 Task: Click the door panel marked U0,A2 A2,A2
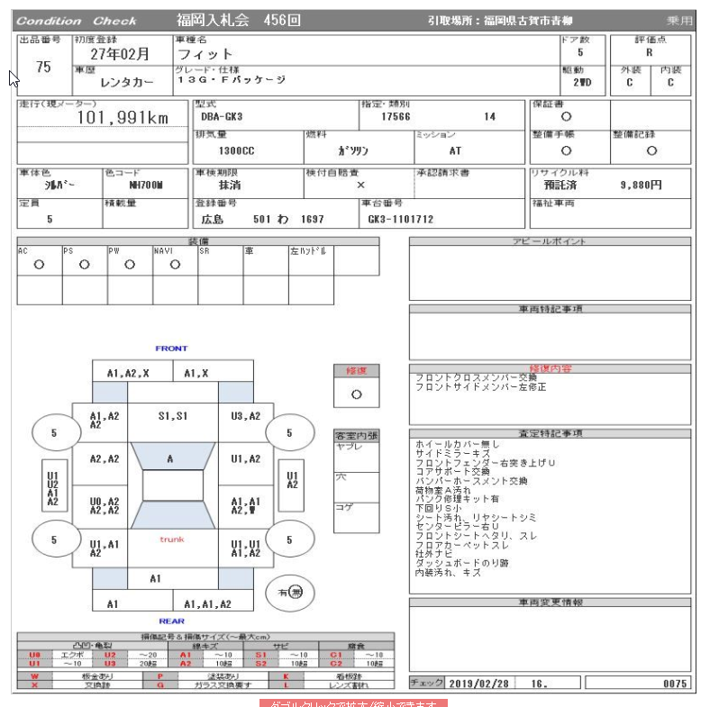tap(105, 506)
